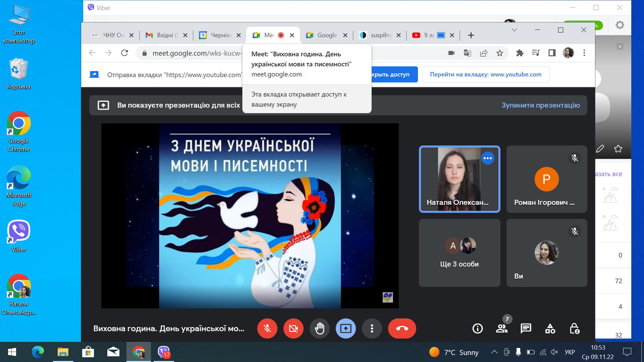Open media controls icon in toolbar

click(x=536, y=53)
